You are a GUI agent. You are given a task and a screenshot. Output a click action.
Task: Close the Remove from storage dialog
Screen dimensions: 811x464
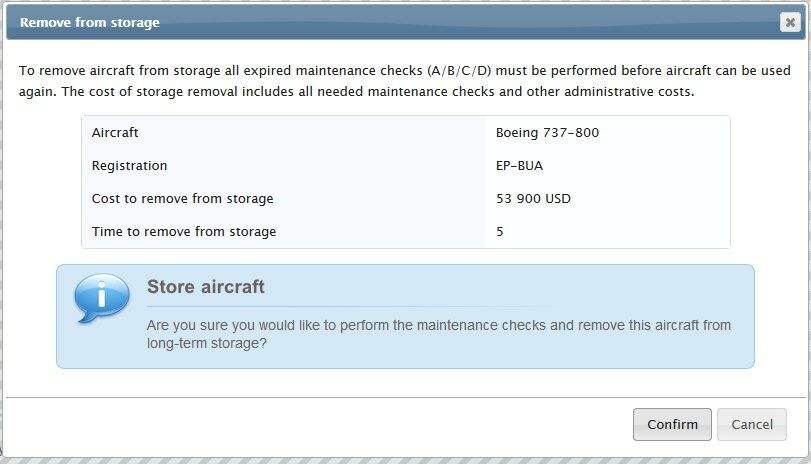click(789, 23)
